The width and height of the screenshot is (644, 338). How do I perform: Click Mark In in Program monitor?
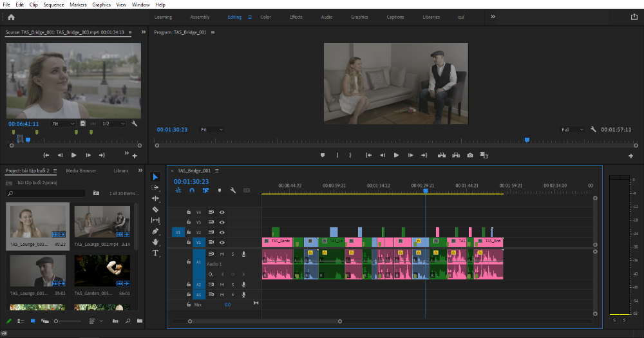coord(337,155)
